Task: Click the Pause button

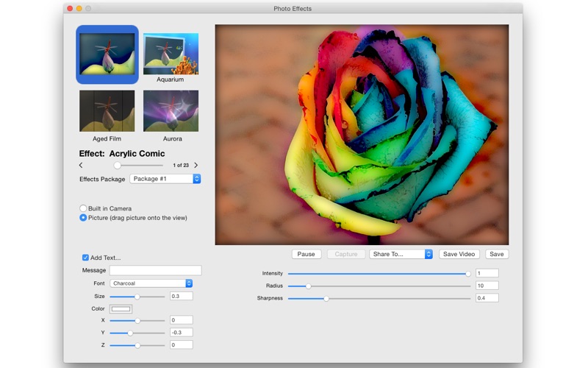Action: pos(306,254)
